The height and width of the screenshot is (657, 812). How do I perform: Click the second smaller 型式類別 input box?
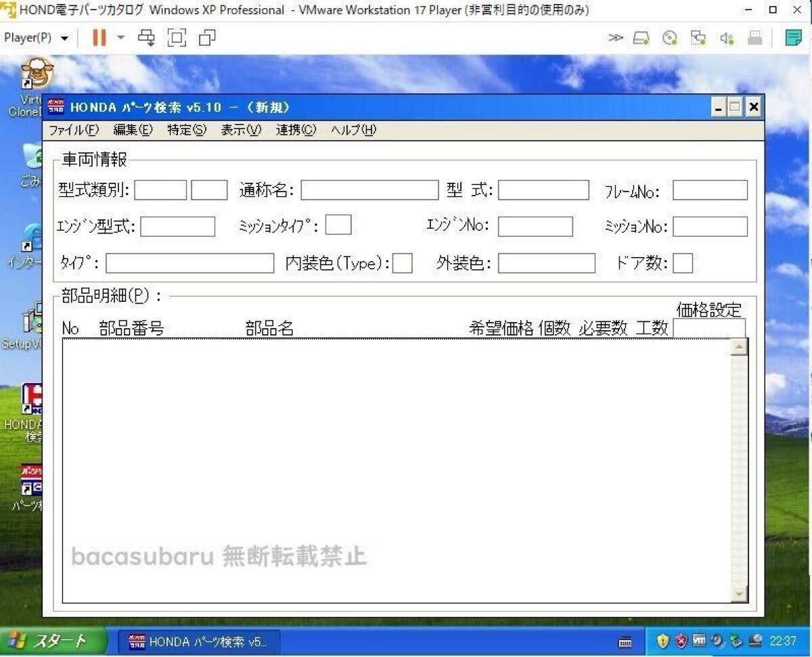click(x=209, y=190)
